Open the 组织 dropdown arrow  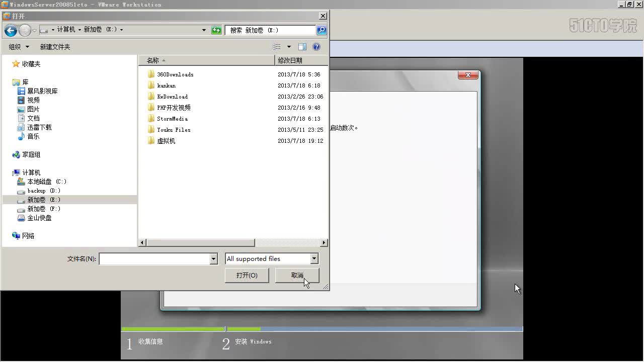[27, 47]
